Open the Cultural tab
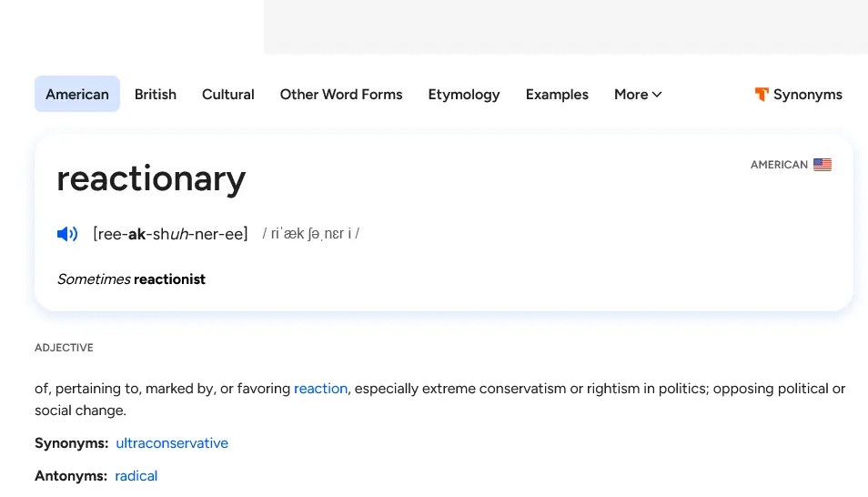868x497 pixels. click(228, 94)
